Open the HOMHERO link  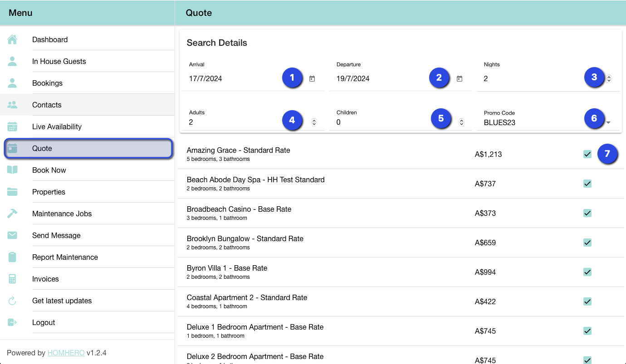point(66,353)
